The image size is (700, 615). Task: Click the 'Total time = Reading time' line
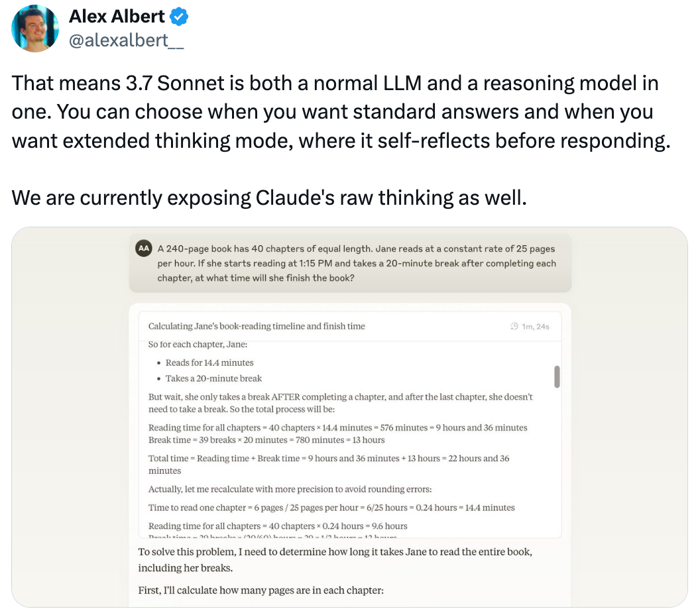329,464
